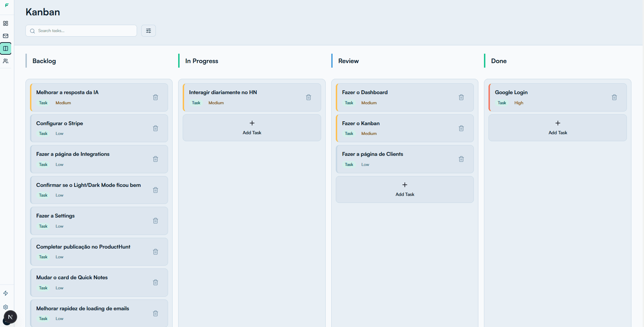Delete the Light/Dark Mode task
Image resolution: width=644 pixels, height=327 pixels.
[156, 190]
